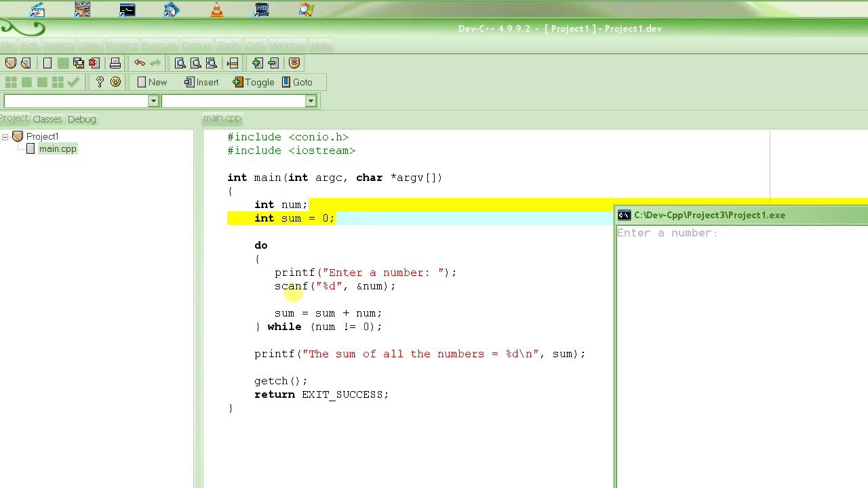Click the Debug checkmark icon
This screenshot has height=488, width=868.
coord(73,82)
